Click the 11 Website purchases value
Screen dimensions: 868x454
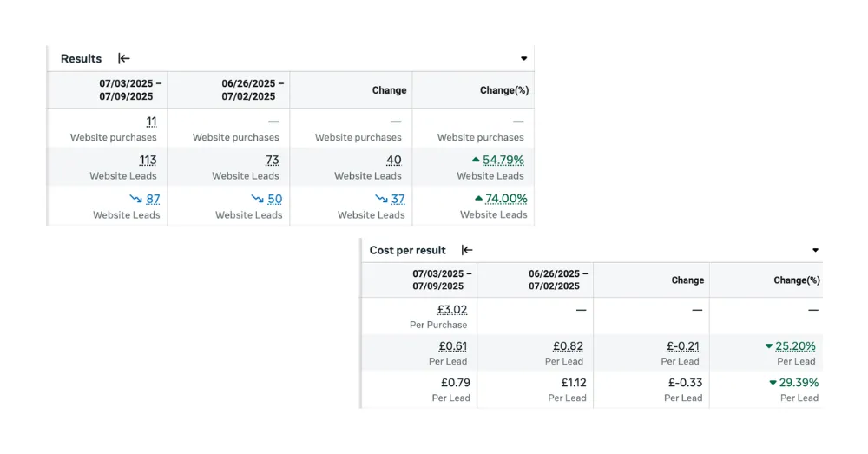pos(151,122)
